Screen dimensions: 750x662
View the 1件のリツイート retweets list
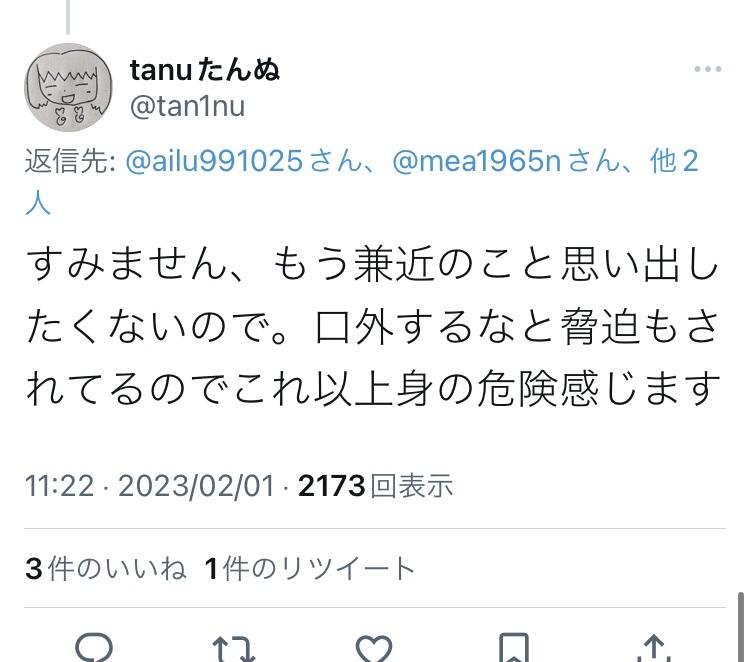click(x=309, y=569)
